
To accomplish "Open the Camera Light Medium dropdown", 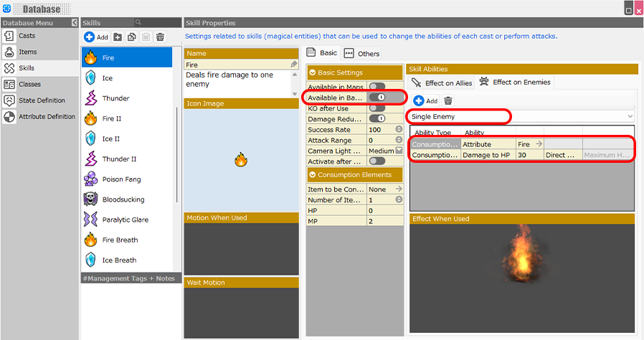I will tap(399, 151).
